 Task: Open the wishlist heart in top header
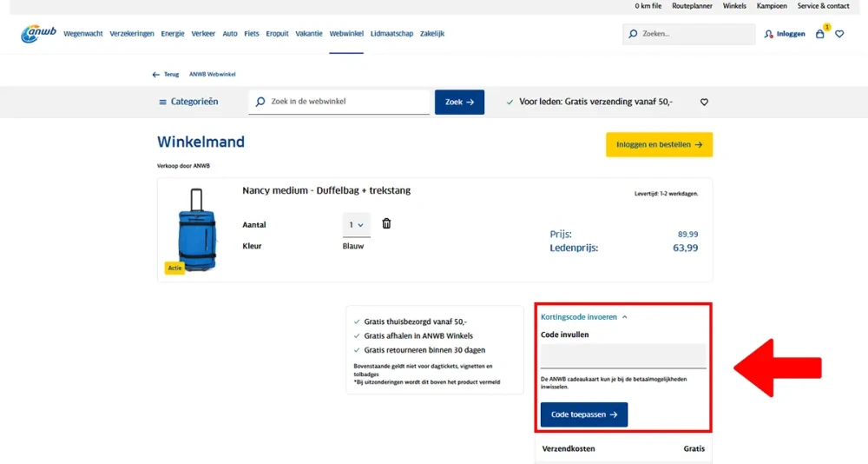tap(839, 34)
